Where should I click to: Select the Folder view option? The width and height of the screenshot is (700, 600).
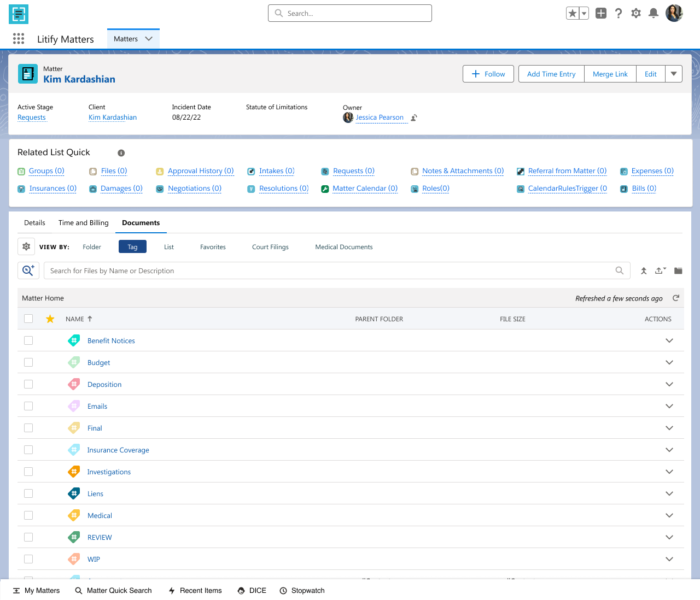coord(92,247)
